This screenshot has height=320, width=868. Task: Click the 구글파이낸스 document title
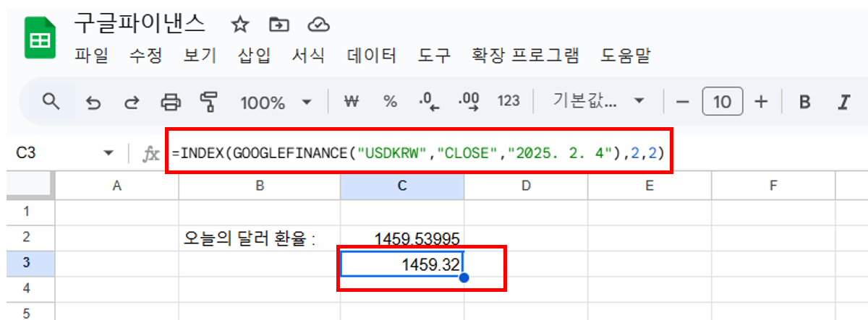tap(140, 24)
